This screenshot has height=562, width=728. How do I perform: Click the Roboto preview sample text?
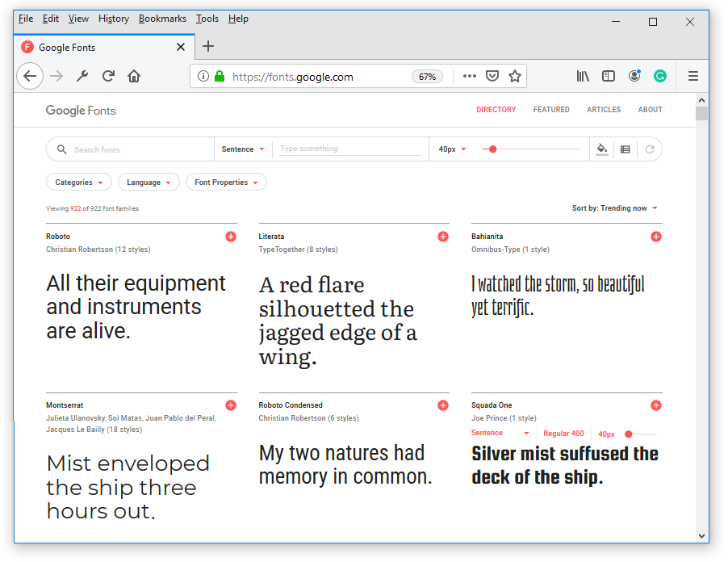pos(136,307)
